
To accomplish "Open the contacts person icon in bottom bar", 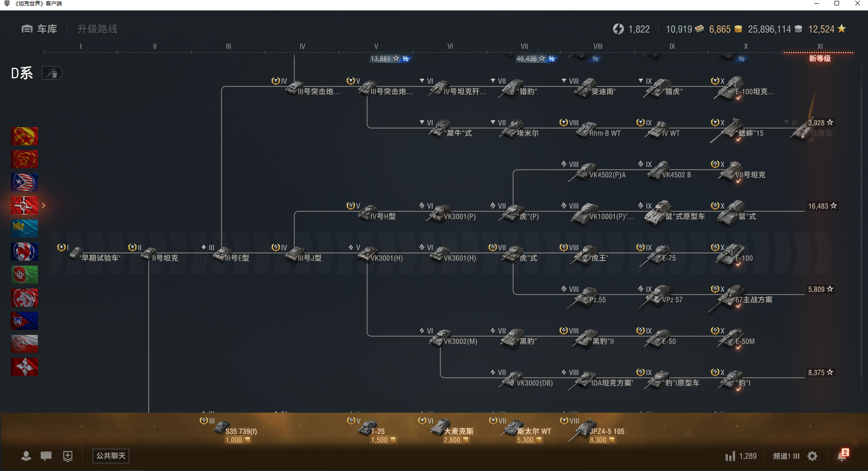I will 26,456.
